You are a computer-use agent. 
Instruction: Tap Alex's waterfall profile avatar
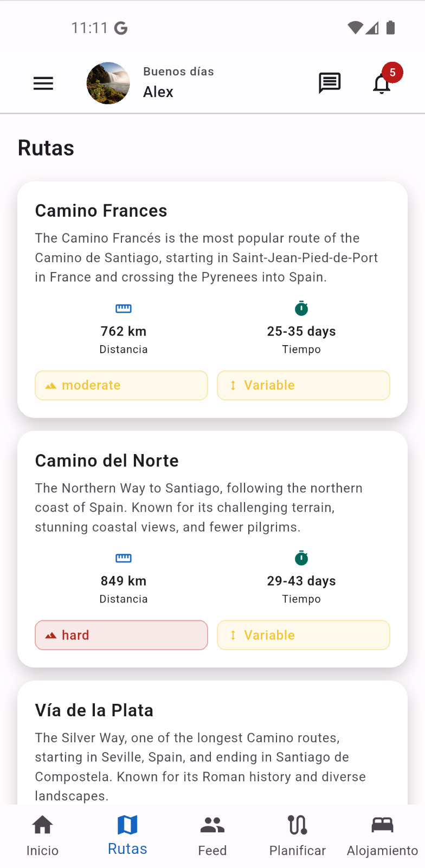click(108, 83)
